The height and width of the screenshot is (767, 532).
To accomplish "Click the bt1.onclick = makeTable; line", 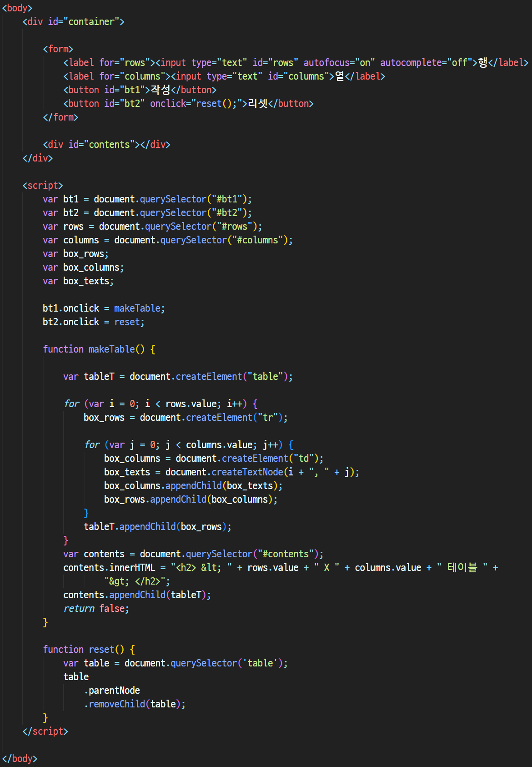I will (x=104, y=308).
